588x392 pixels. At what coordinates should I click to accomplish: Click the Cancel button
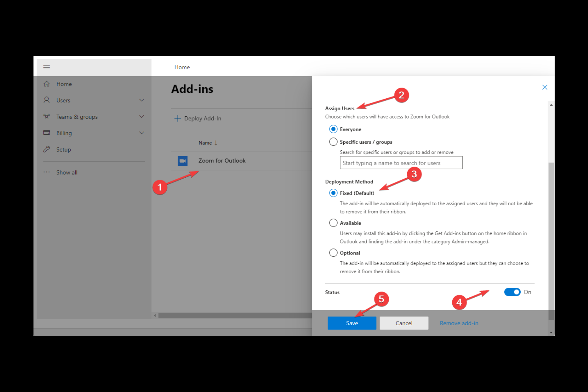pyautogui.click(x=403, y=323)
